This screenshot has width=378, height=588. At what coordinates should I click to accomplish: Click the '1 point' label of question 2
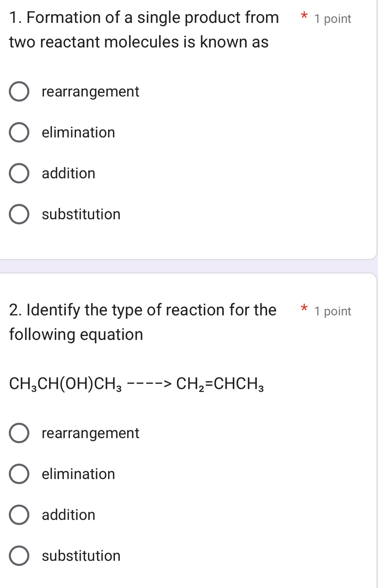point(333,311)
